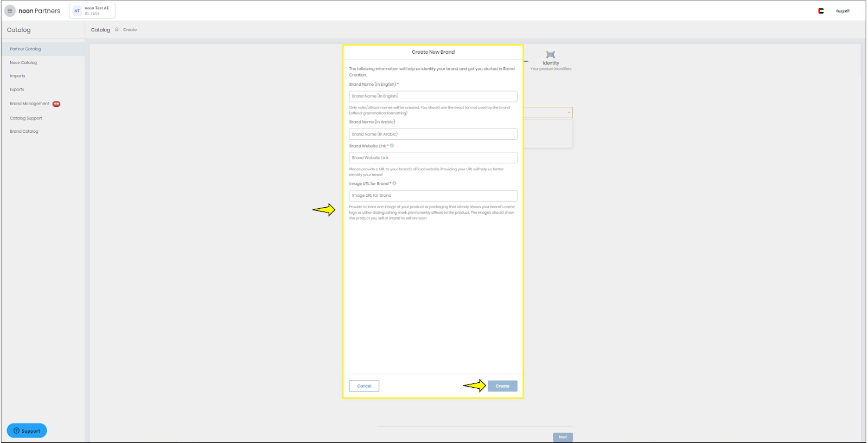Viewport: 868px width, 443px height.
Task: Click the Catalog sidebar heading
Action: pos(19,30)
